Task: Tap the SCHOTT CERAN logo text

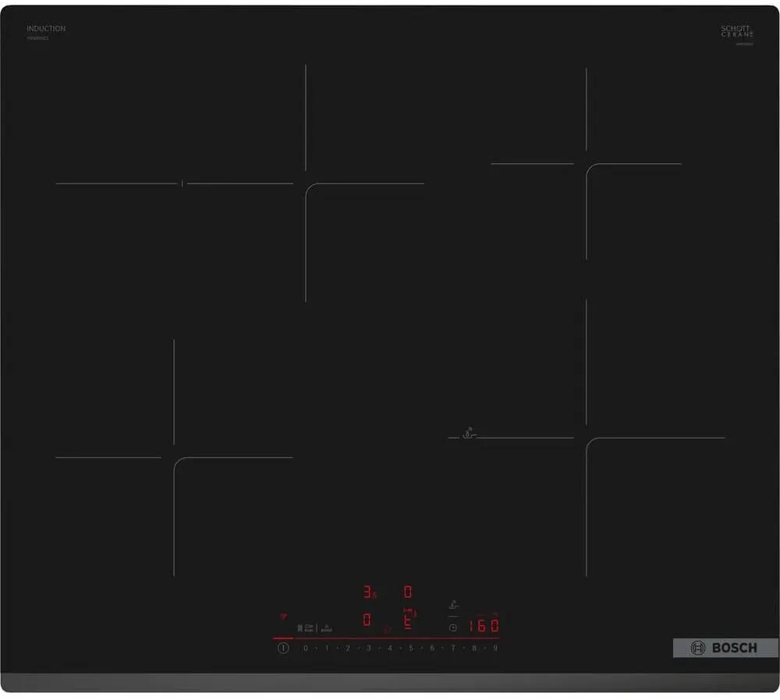Action: (x=736, y=31)
